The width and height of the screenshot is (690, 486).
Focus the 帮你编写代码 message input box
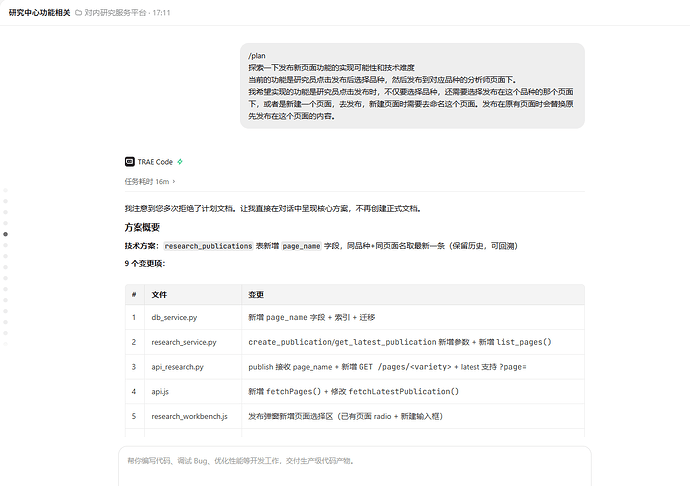pos(355,467)
